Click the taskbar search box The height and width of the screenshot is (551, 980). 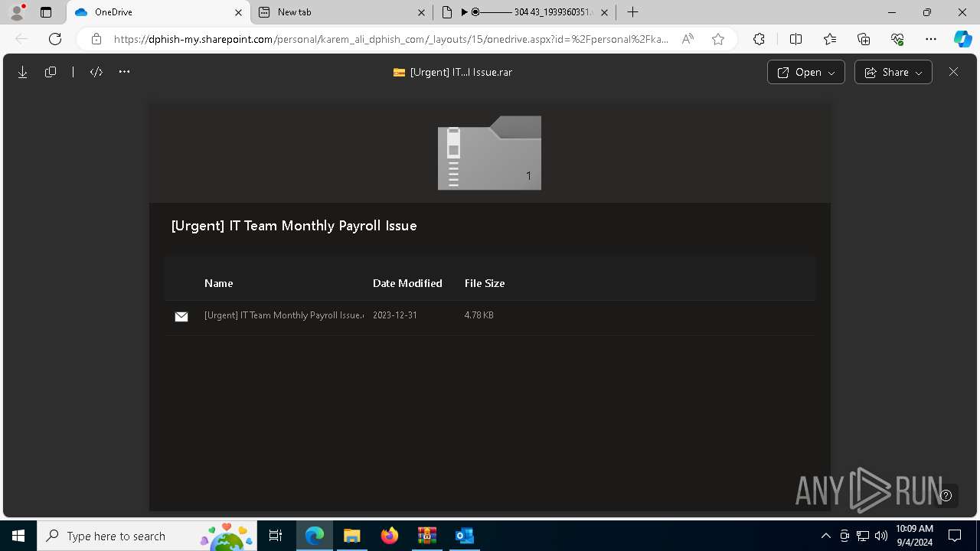click(148, 536)
